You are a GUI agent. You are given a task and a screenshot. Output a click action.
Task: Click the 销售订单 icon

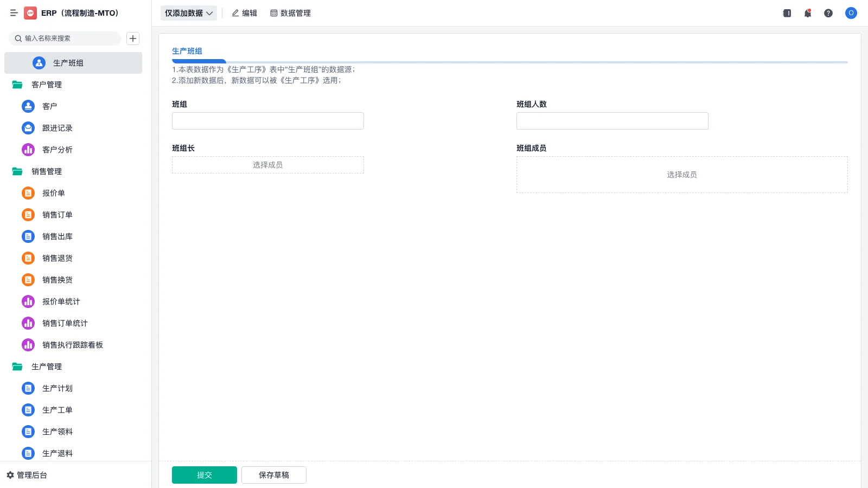click(28, 215)
